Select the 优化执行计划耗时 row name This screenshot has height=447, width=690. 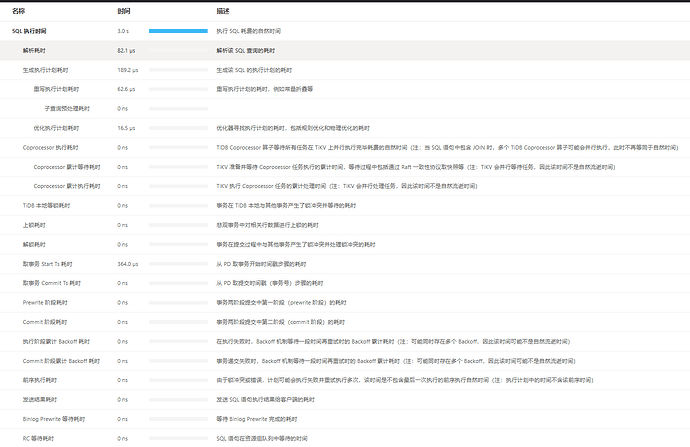click(x=56, y=128)
